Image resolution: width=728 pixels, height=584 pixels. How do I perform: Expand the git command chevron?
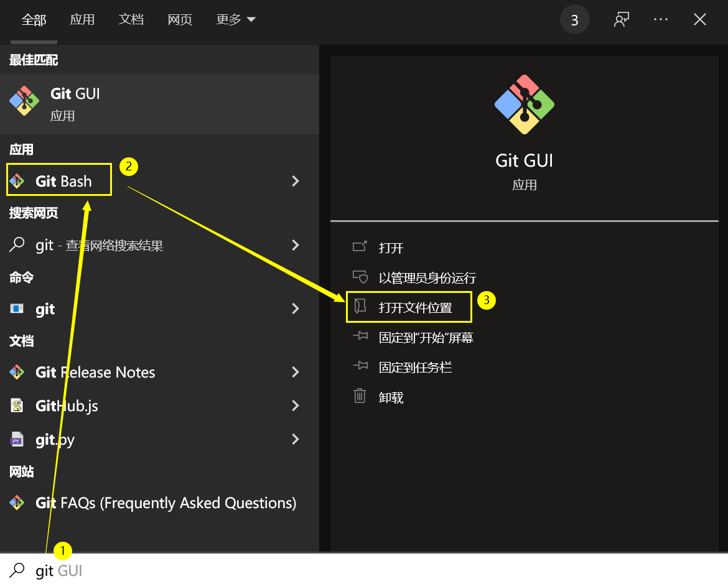(x=296, y=308)
